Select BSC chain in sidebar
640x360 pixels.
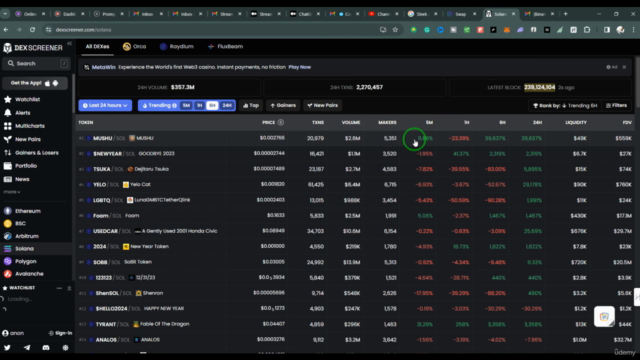click(x=15, y=224)
